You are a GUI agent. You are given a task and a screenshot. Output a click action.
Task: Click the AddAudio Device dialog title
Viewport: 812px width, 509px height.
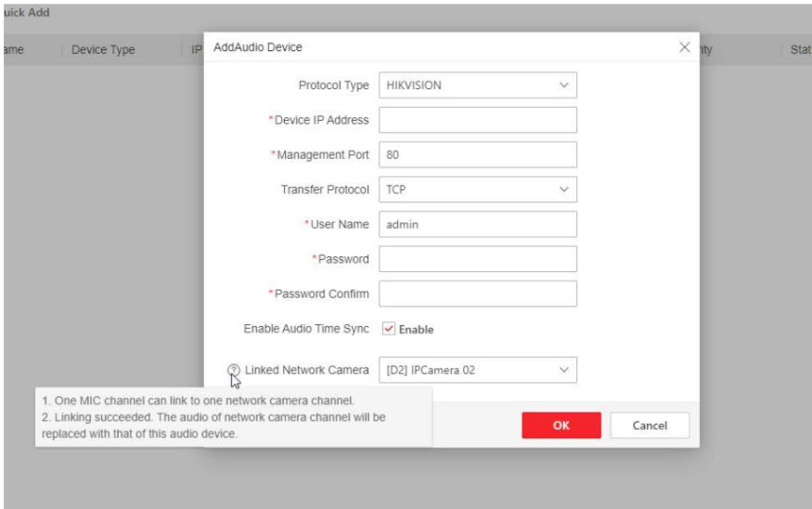pyautogui.click(x=258, y=46)
